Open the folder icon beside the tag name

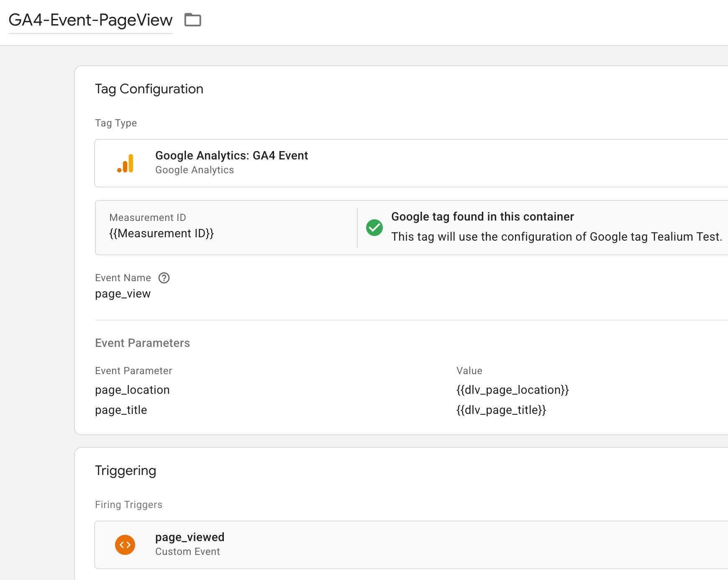tap(193, 20)
